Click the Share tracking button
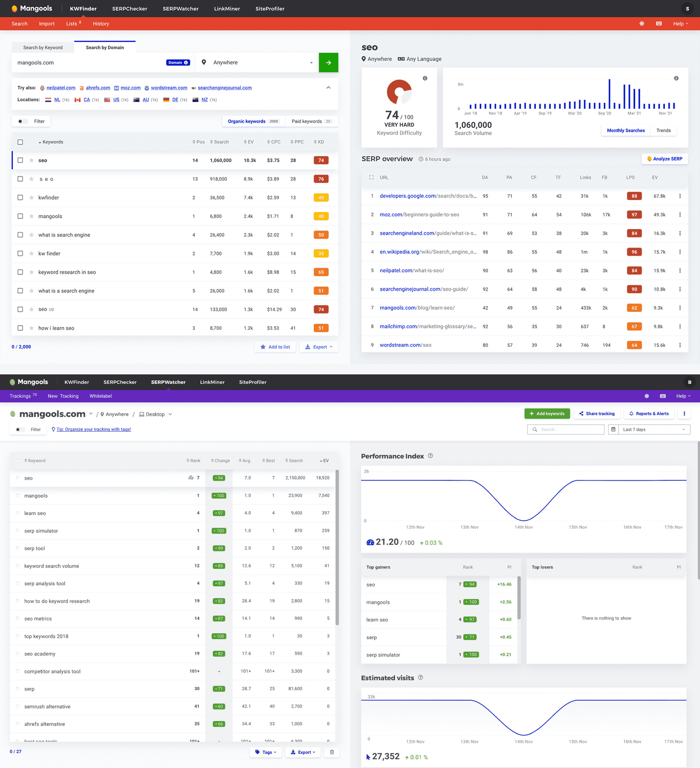The image size is (700, 768). [597, 414]
